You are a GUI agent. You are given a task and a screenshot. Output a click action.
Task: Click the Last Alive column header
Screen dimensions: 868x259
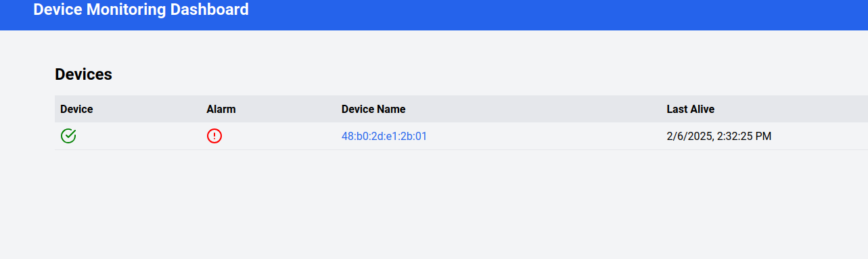coord(691,109)
